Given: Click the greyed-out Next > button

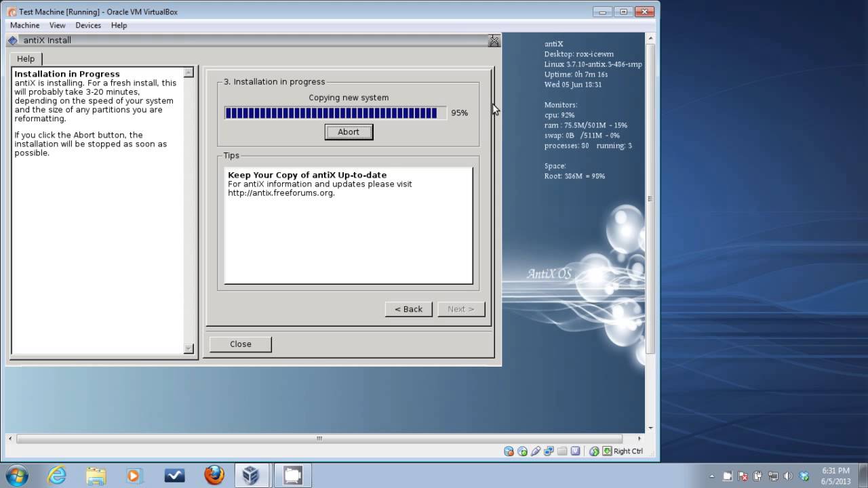Looking at the screenshot, I should pyautogui.click(x=461, y=308).
